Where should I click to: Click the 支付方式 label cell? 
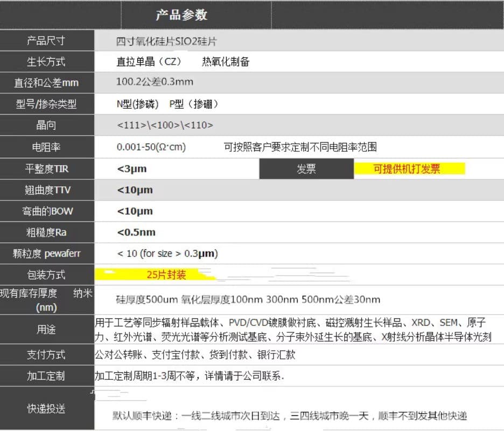click(46, 355)
